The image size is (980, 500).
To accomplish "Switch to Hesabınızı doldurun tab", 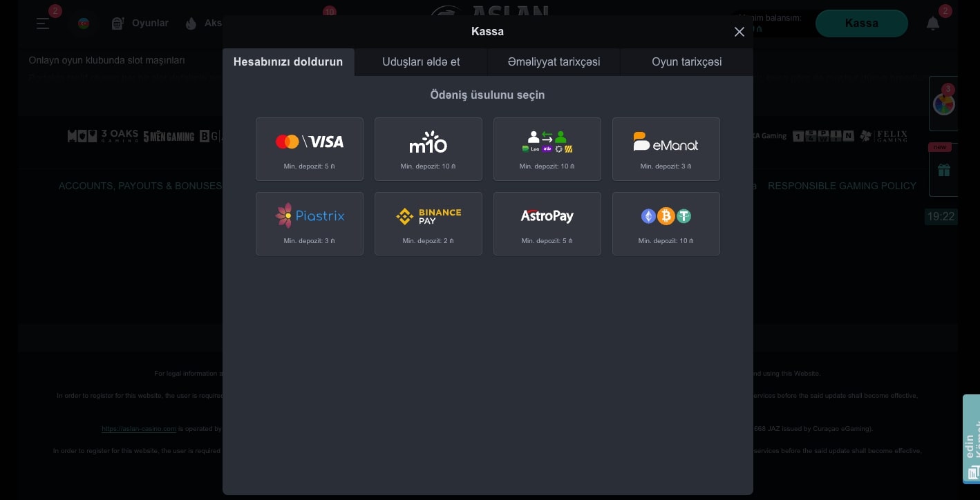I will (288, 61).
